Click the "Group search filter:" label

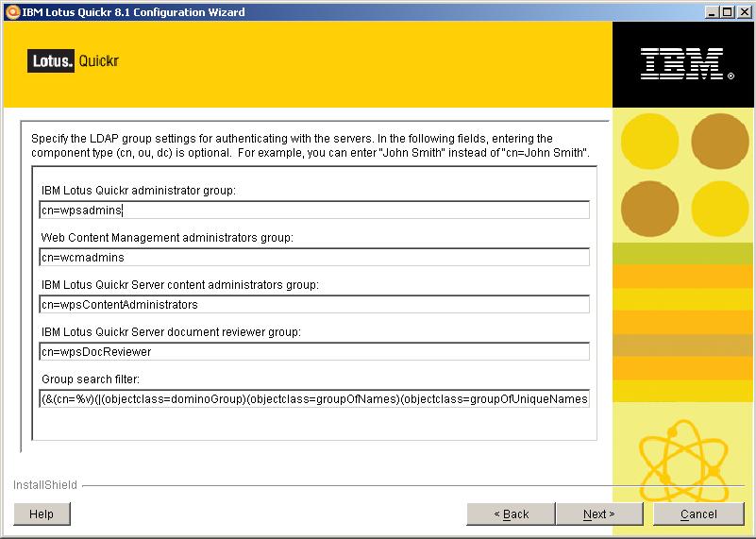coord(91,379)
